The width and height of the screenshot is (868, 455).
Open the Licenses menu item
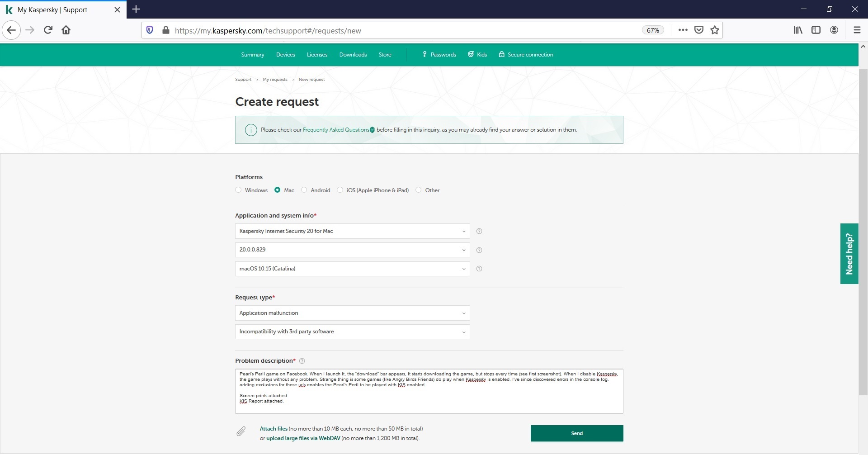click(x=317, y=55)
